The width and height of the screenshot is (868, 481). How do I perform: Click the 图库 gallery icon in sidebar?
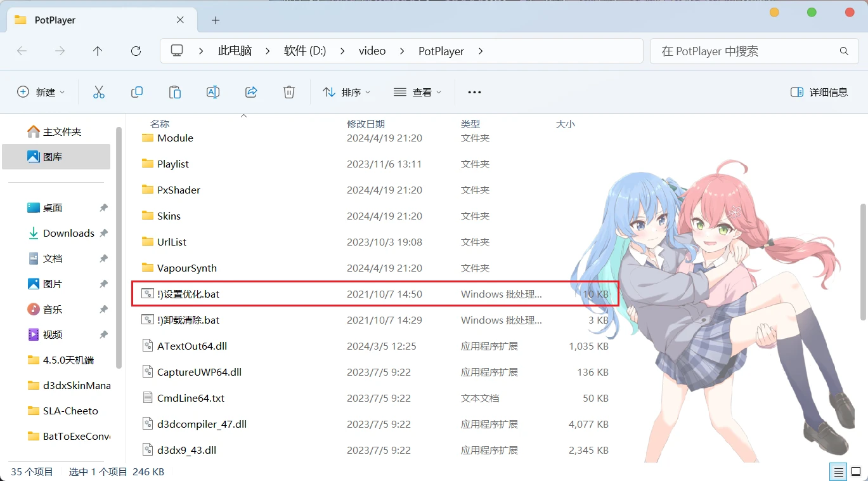coord(34,157)
